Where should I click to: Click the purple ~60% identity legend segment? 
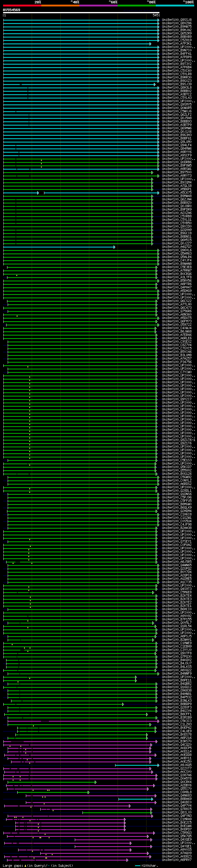(x=98, y=6)
